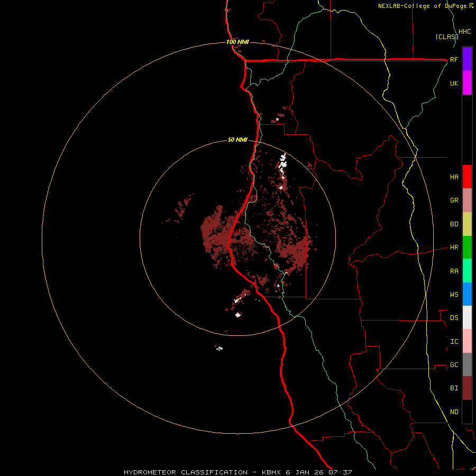476x476 pixels.
Task: Click the UK magenta legend swatch
Action: [x=467, y=83]
